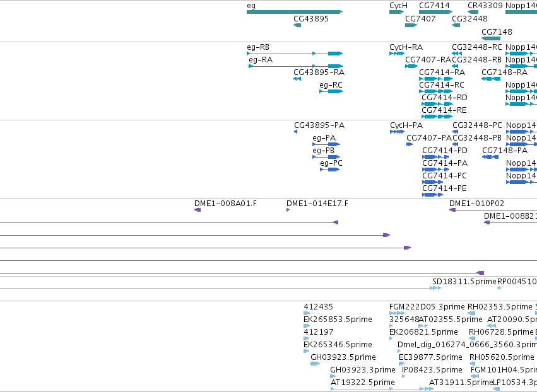
Task: Click the CG7407 gene label
Action: [x=420, y=18]
